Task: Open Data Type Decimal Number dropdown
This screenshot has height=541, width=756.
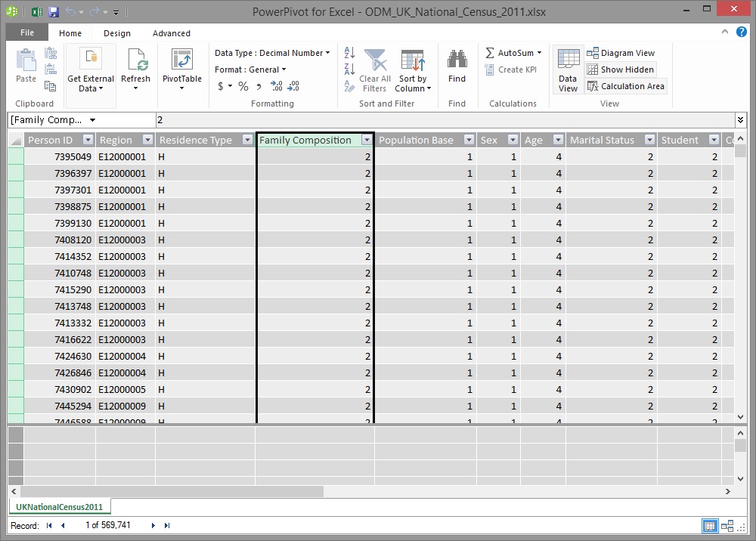Action: tap(272, 53)
